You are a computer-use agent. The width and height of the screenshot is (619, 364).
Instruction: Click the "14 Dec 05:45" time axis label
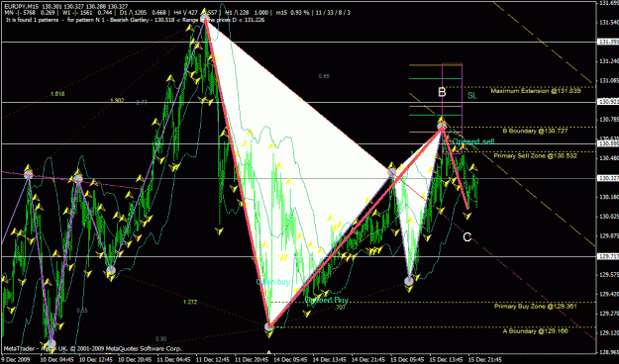click(290, 360)
